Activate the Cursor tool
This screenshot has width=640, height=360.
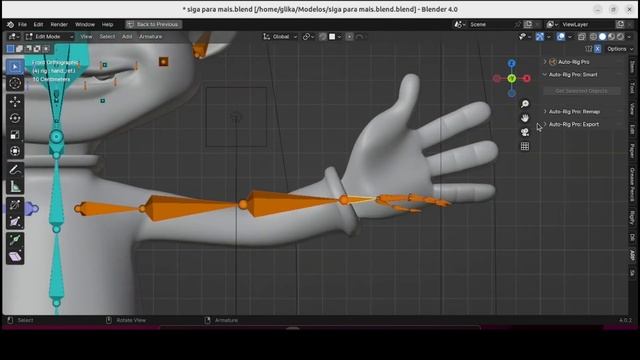point(15,83)
